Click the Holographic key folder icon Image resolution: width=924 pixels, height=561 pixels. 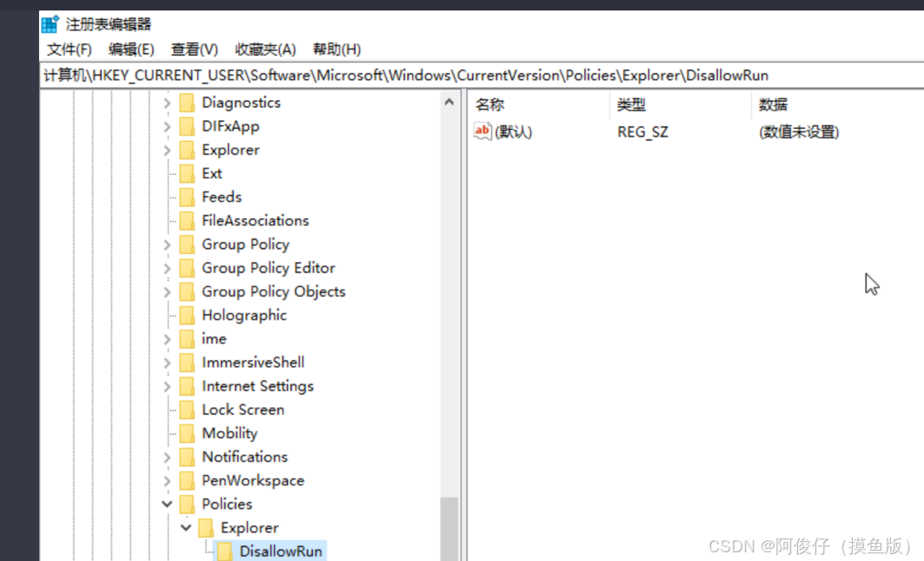pos(186,315)
